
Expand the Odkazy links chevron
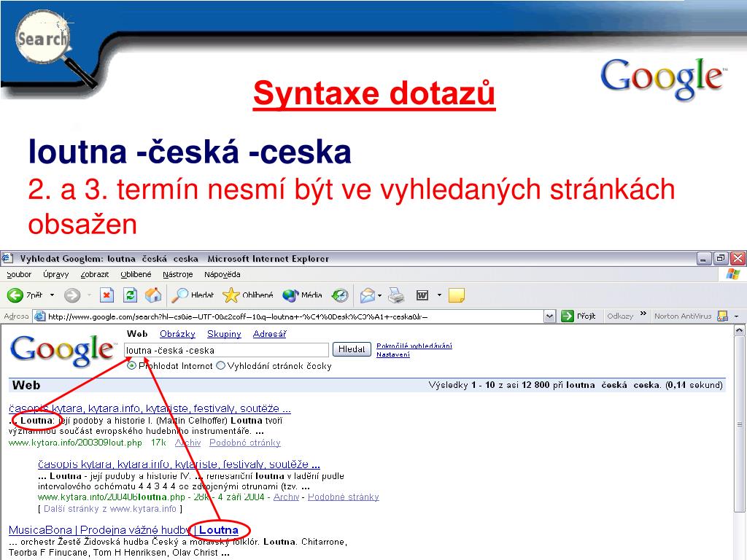(x=643, y=314)
